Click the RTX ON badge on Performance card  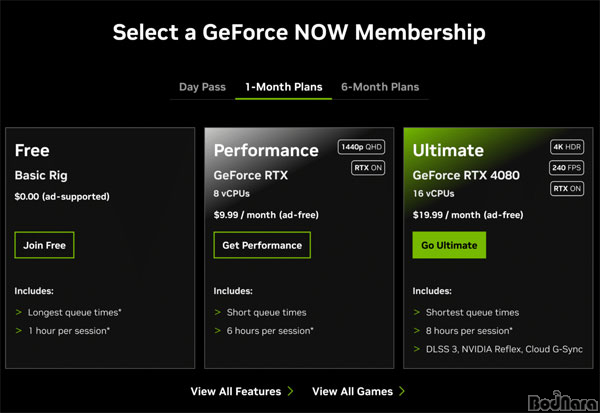[x=368, y=168]
